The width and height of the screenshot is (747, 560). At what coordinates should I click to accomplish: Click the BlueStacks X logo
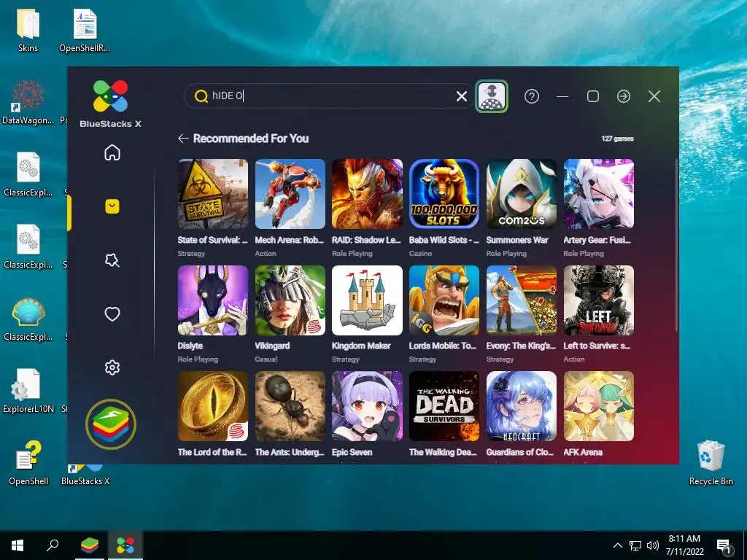coord(111,96)
